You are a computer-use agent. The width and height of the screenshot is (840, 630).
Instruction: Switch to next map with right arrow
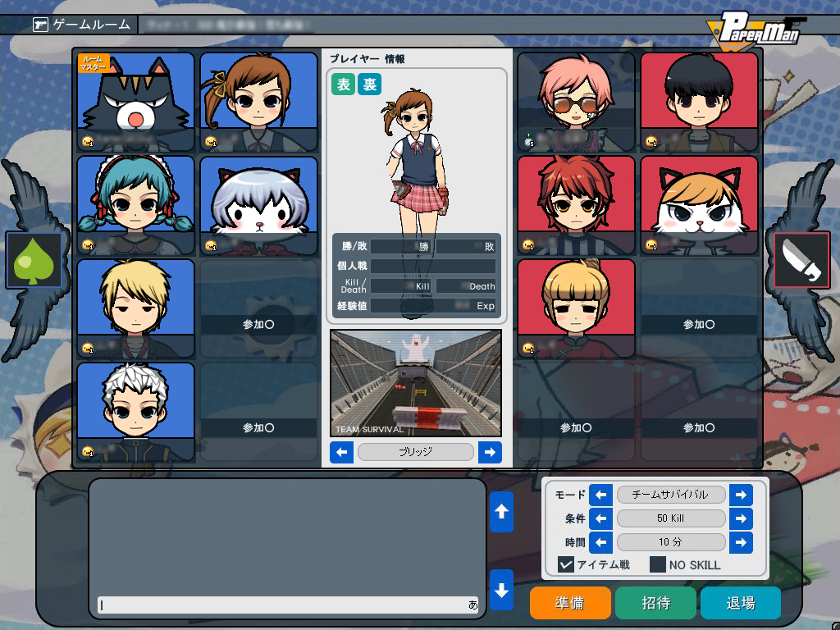point(490,452)
